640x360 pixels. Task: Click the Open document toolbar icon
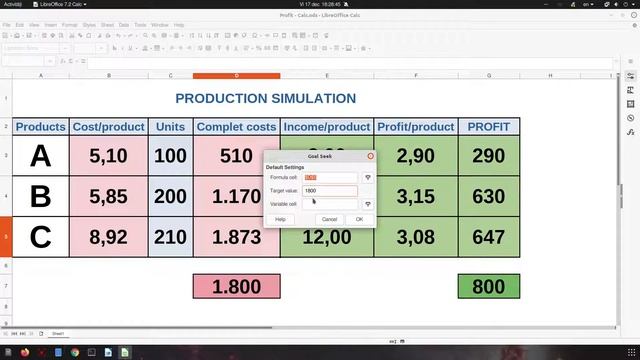click(17, 36)
